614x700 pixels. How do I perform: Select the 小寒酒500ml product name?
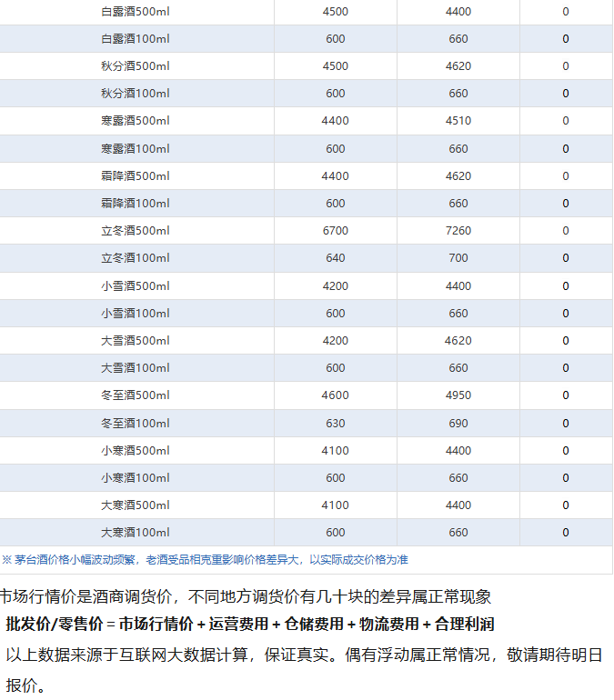pos(136,450)
